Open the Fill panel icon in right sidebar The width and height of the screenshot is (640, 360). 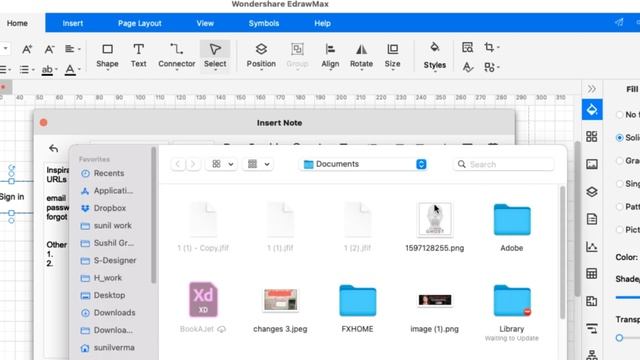pyautogui.click(x=592, y=109)
